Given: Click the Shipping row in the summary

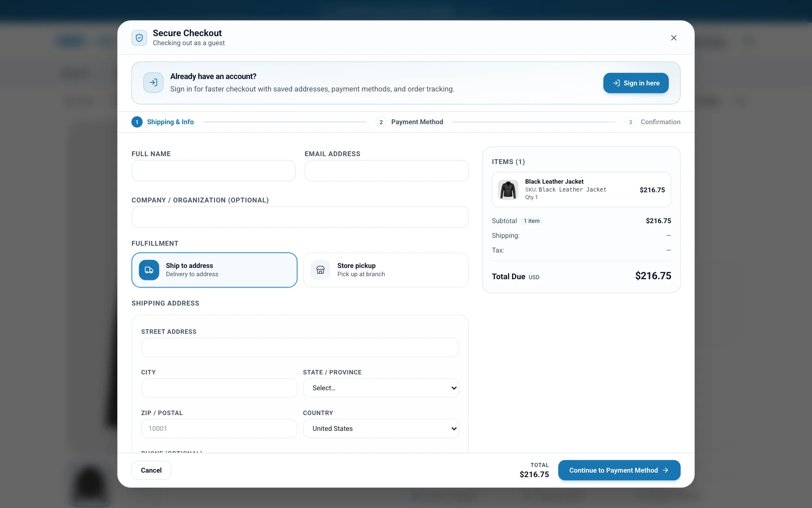Looking at the screenshot, I should (x=581, y=236).
